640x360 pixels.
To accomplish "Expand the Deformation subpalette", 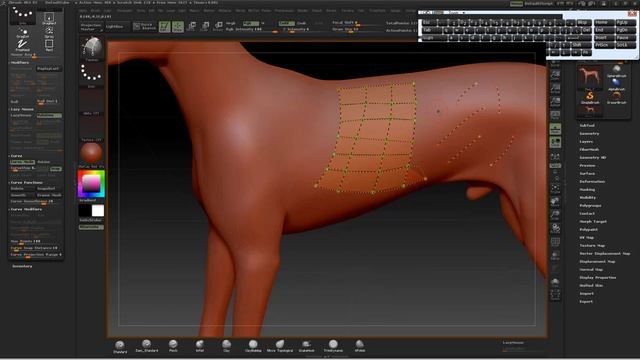I will pos(592,182).
